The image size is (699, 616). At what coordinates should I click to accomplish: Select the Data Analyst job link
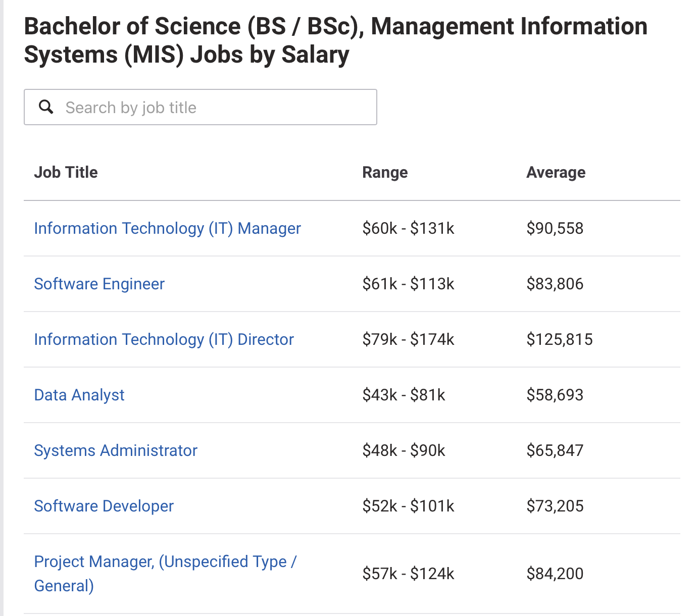(79, 395)
